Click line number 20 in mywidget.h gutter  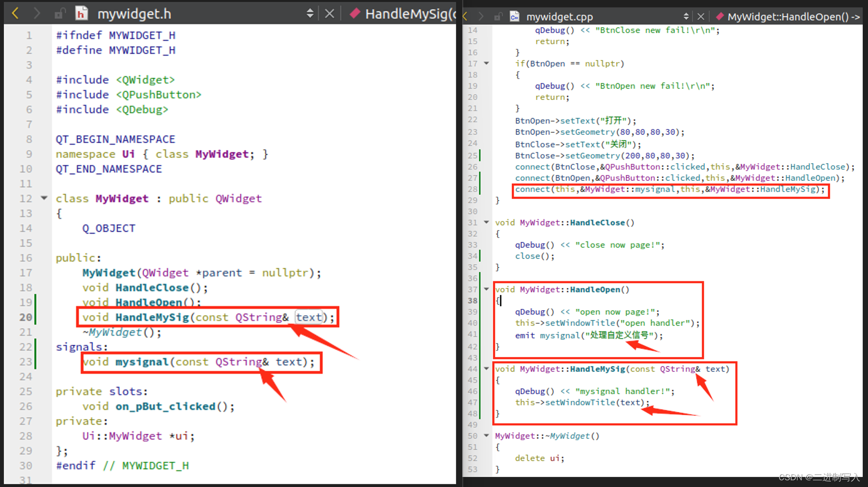click(x=26, y=317)
